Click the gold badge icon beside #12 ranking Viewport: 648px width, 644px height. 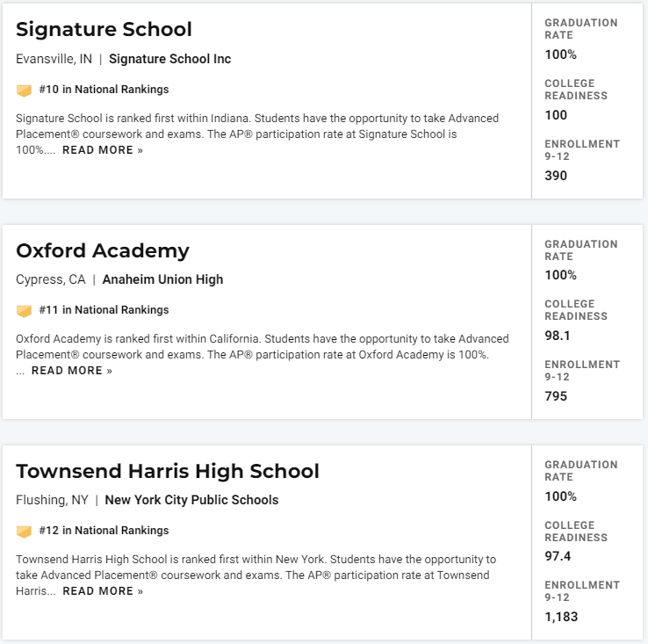pos(24,531)
